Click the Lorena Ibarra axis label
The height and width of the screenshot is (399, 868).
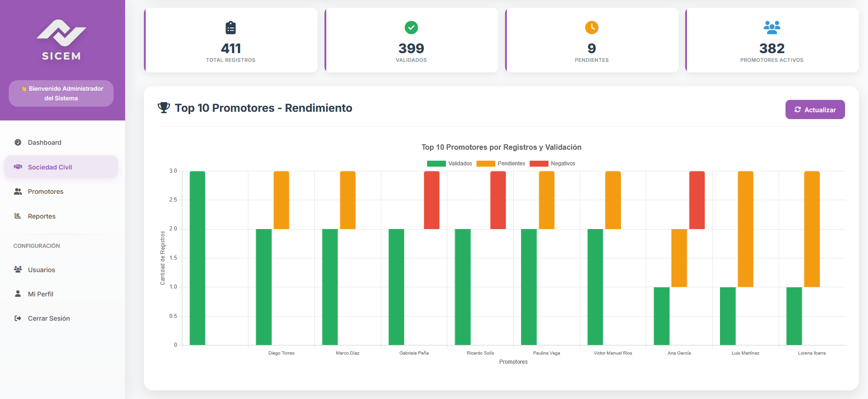click(x=812, y=353)
